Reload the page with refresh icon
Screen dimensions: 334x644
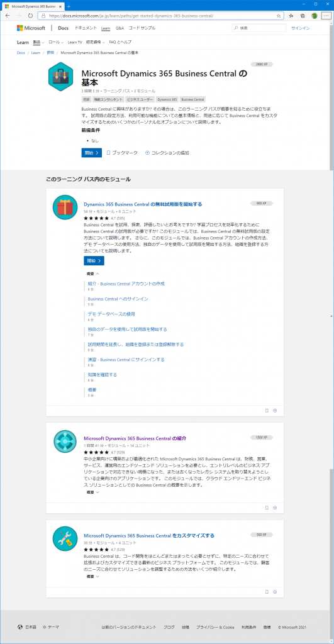pos(30,16)
